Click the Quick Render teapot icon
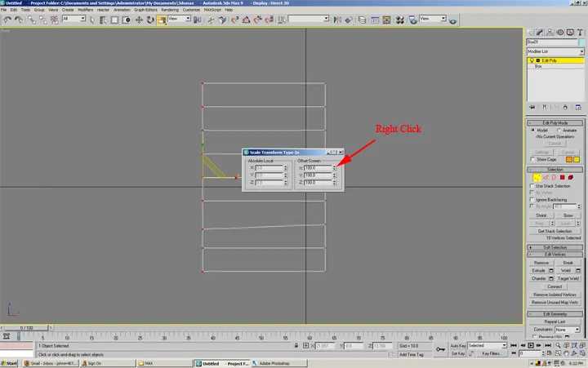The width and height of the screenshot is (588, 368). (x=452, y=20)
